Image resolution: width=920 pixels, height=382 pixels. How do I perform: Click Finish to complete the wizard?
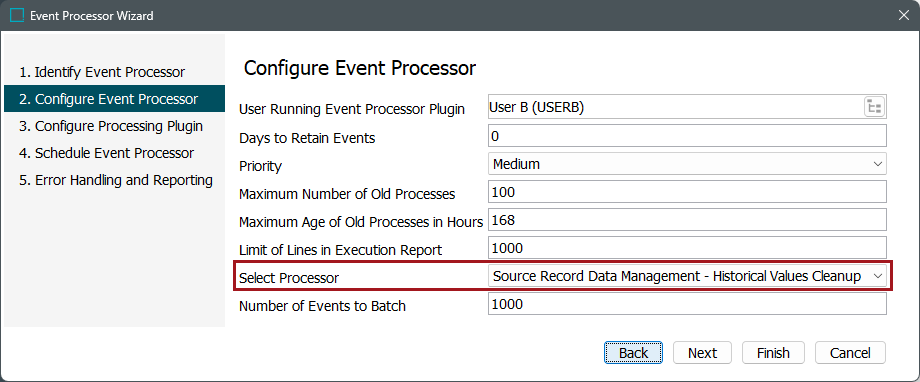773,353
